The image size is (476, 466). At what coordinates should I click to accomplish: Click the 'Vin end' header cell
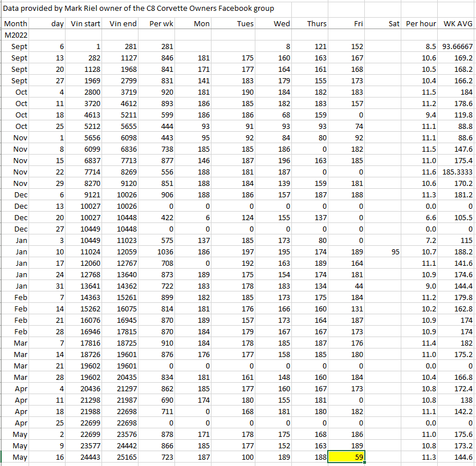[x=123, y=23]
